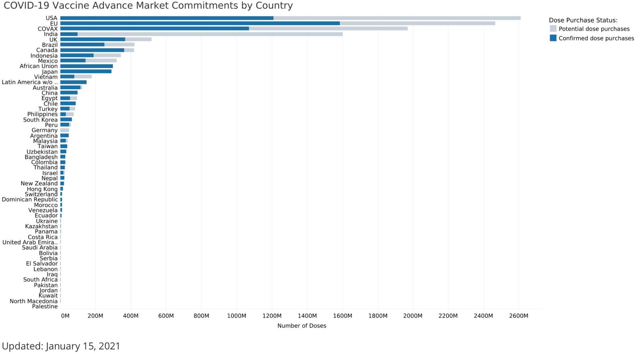The height and width of the screenshot is (354, 644).
Task: Select India's gray potential doses bar
Action: [210, 34]
